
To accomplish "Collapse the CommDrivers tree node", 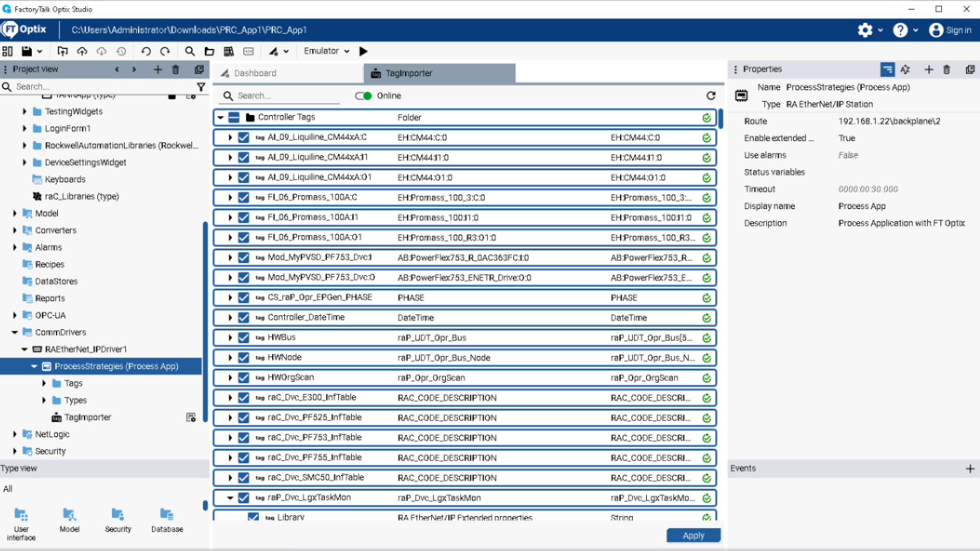I will tap(15, 332).
